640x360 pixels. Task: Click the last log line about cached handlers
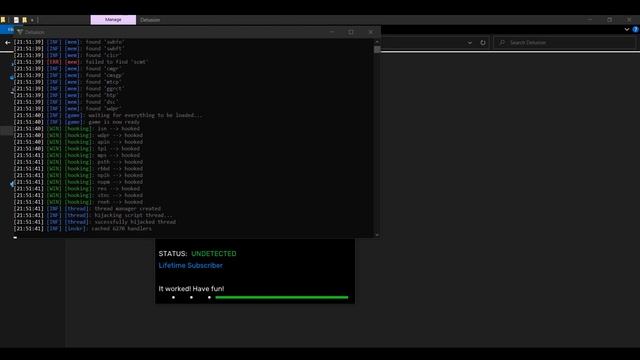[x=82, y=229]
